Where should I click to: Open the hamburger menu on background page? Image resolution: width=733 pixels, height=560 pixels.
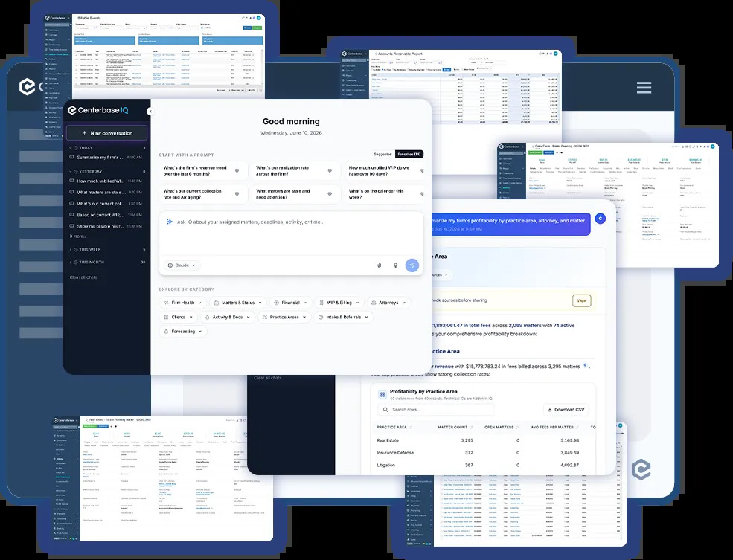pyautogui.click(x=644, y=87)
